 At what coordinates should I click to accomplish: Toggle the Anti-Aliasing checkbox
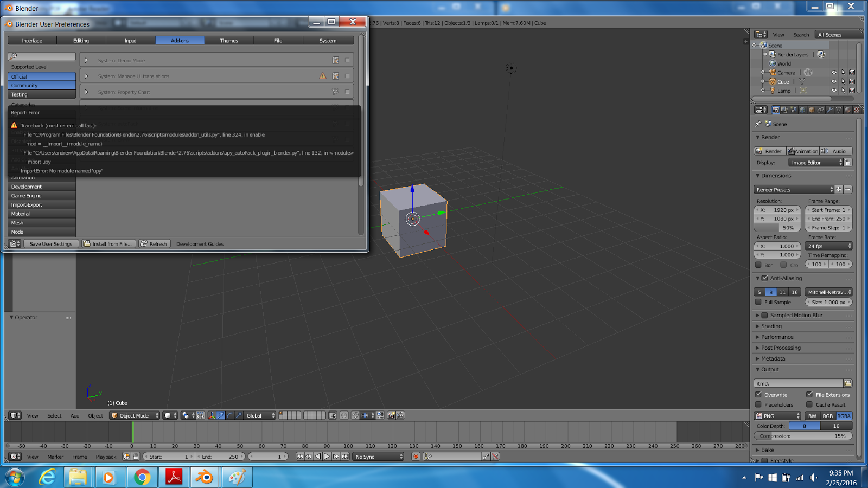point(765,278)
